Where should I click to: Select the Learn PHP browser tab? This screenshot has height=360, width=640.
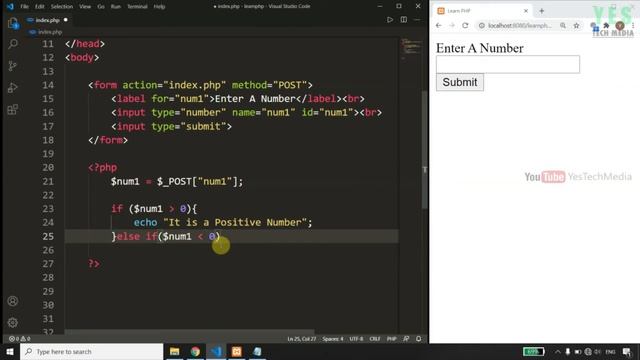(482, 11)
